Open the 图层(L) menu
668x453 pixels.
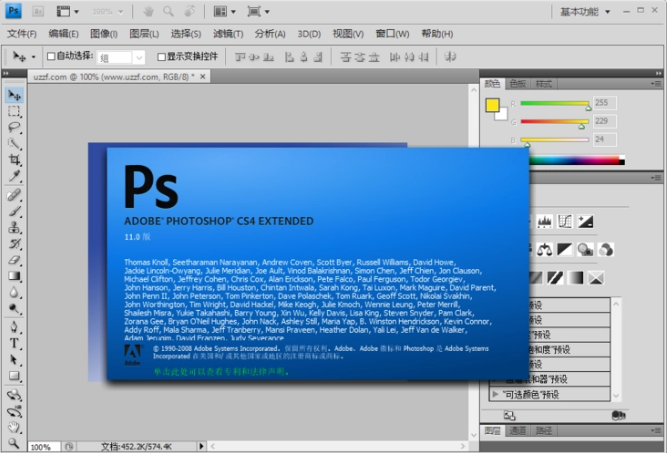coord(144,34)
